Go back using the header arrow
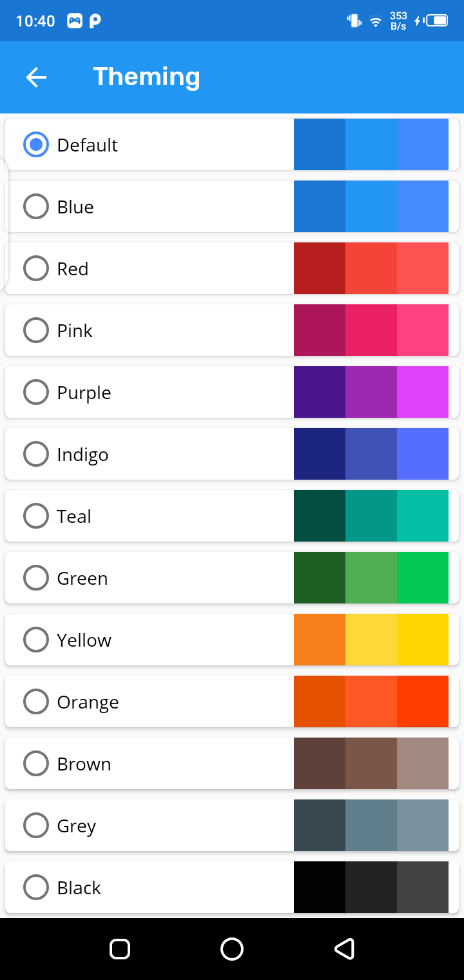 [36, 77]
